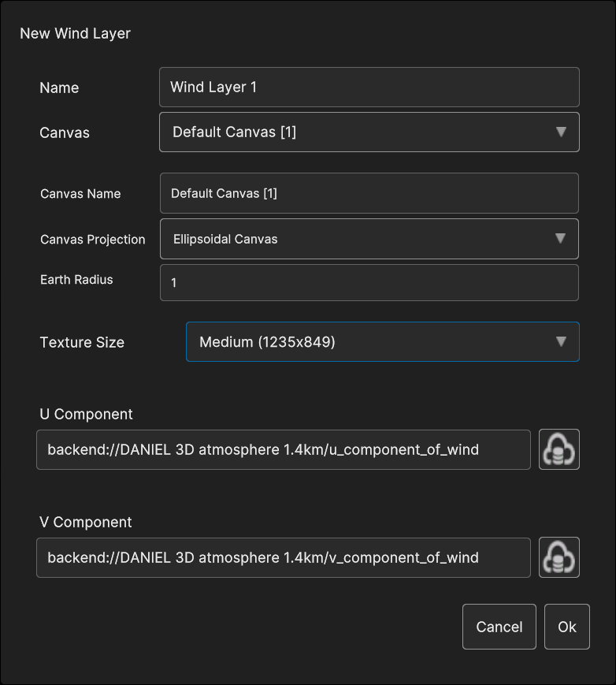Click the Canvas Name text field
Screen dimensions: 616x685
pyautogui.click(x=369, y=193)
